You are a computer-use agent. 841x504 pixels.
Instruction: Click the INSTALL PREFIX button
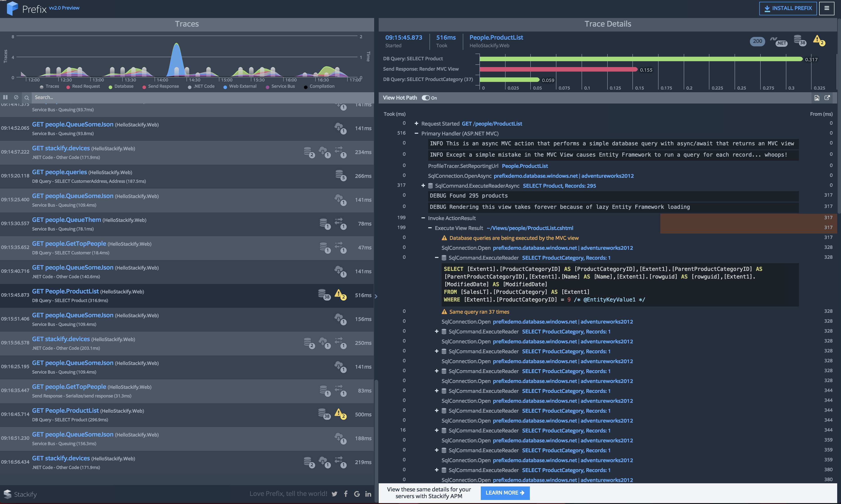coord(788,9)
